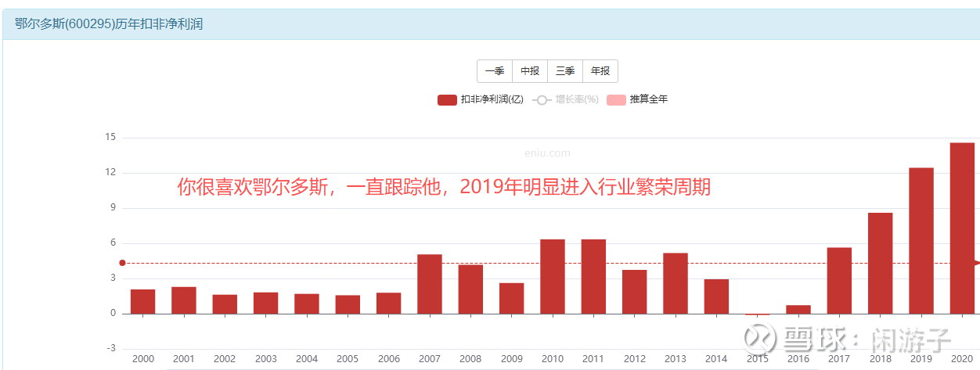Viewport: 980px width, 370px height.
Task: Click the panel title 鄂尔多斯(600295)历年扣非净利润
Action: click(109, 24)
